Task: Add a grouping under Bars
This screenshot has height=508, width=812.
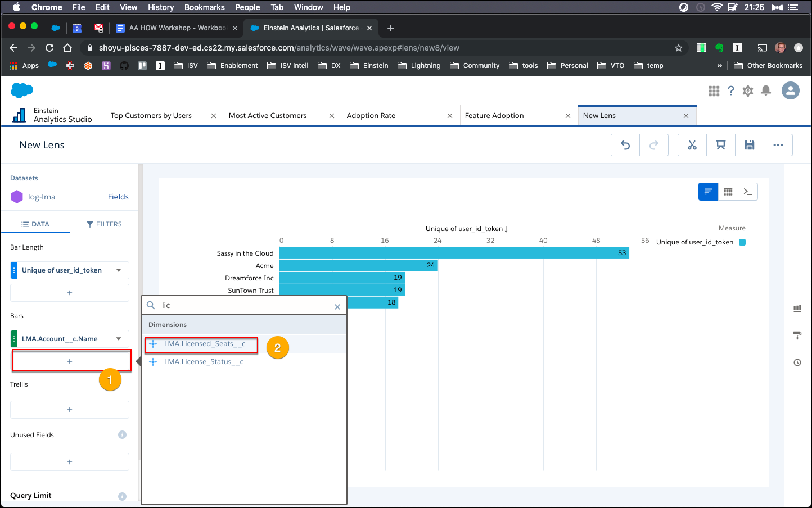Action: [70, 361]
